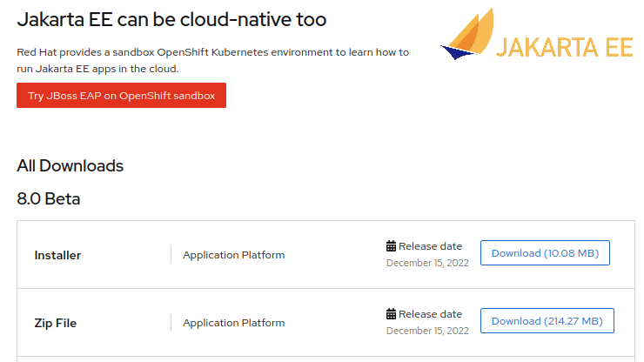This screenshot has height=362, width=644.
Task: Click the '8.0 Beta' version heading
Action: [x=49, y=199]
